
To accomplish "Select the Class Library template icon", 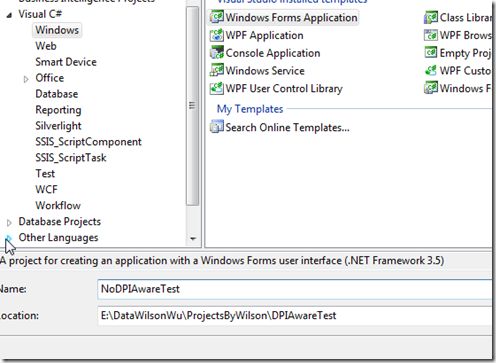I will pos(431,17).
